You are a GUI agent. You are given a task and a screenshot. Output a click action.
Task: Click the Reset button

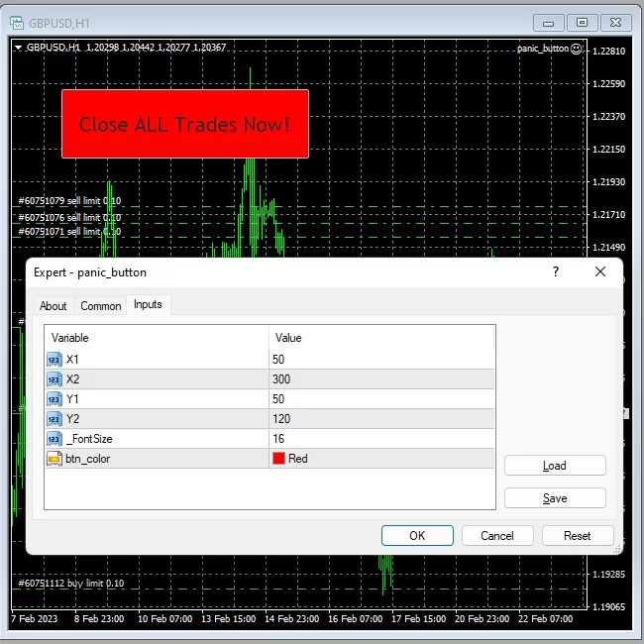578,536
